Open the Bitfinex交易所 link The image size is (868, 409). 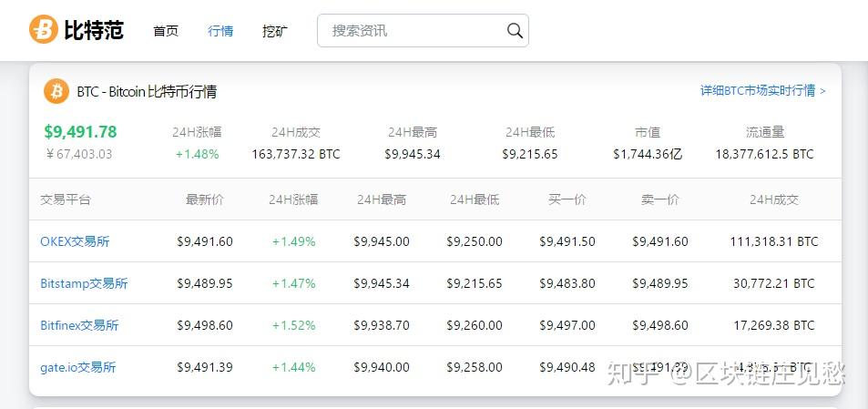79,325
